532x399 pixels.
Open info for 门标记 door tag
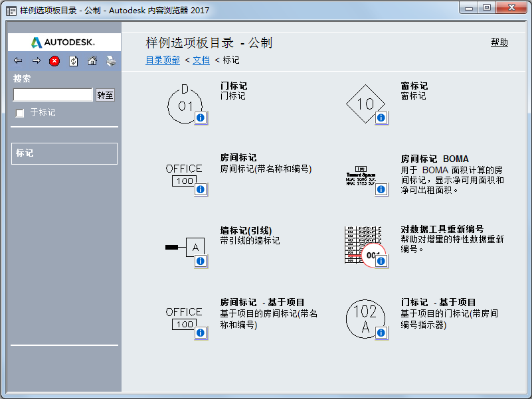tap(201, 118)
